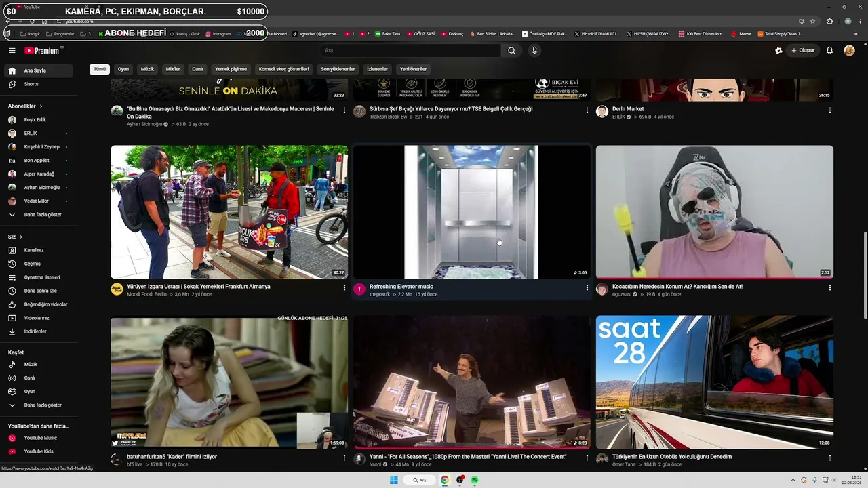Open options for Kocacığım Neredesin Konum At video
The height and width of the screenshot is (488, 868).
pyautogui.click(x=830, y=287)
